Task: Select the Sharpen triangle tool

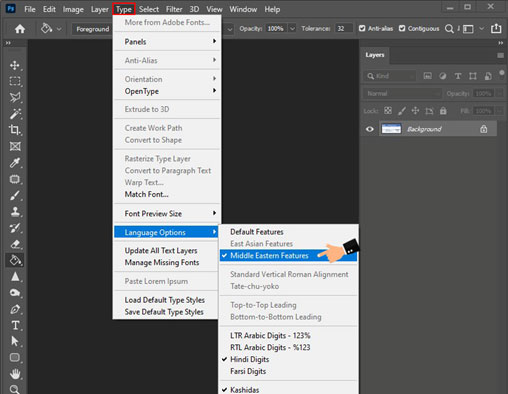Action: [15, 277]
